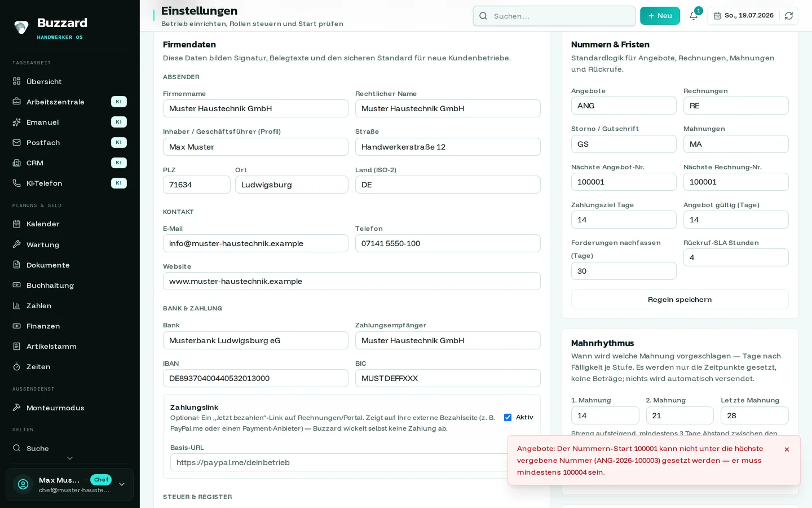Viewport: 812px width, 508px height.
Task: Click the IBAN field
Action: (255, 378)
